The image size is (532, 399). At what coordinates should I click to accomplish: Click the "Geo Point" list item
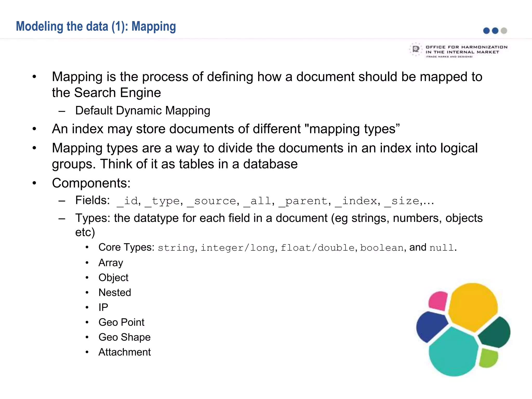pyautogui.click(x=121, y=322)
